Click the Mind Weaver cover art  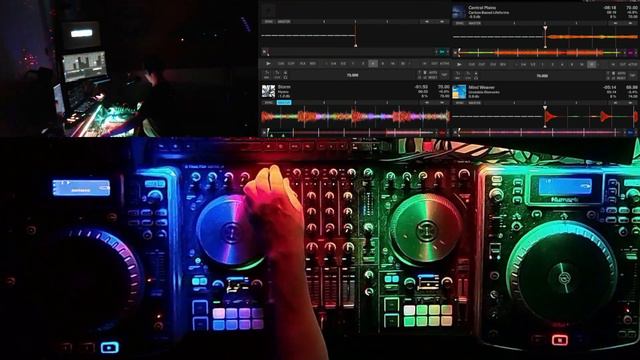[459, 92]
